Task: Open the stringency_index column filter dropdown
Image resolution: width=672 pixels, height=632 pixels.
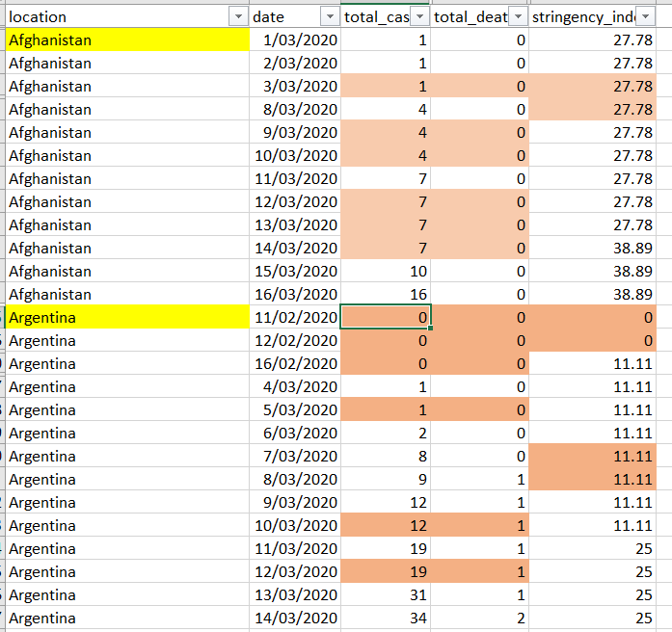Action: click(645, 17)
